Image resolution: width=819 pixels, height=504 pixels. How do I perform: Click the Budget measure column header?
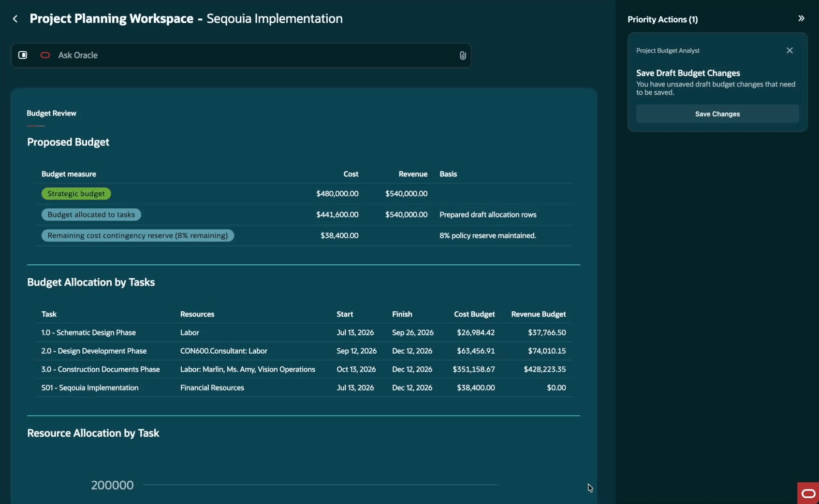click(x=69, y=174)
